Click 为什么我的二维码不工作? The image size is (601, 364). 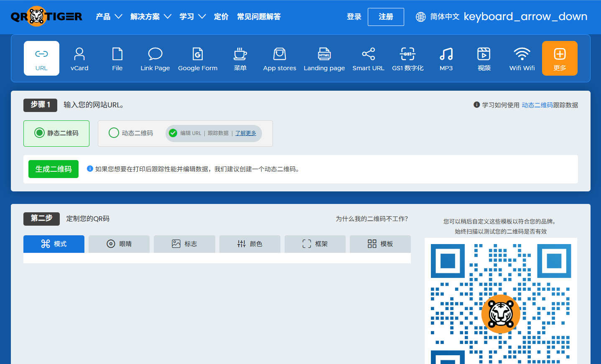click(372, 219)
